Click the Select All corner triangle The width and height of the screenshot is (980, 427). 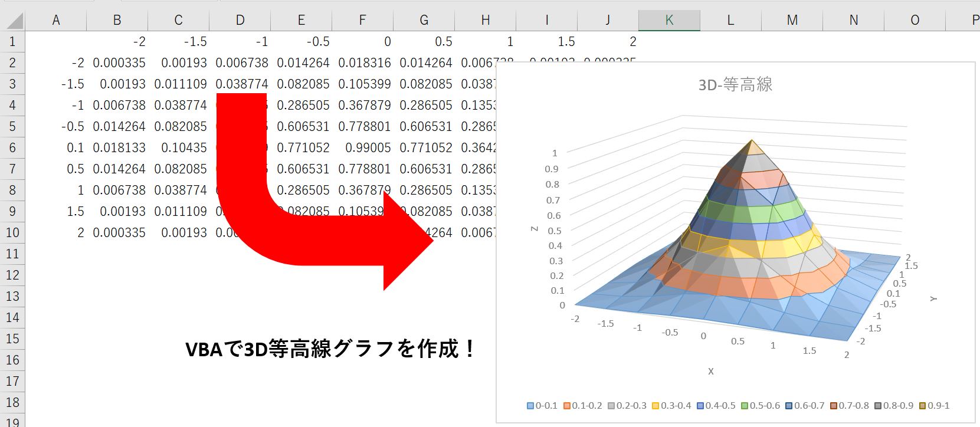14,21
